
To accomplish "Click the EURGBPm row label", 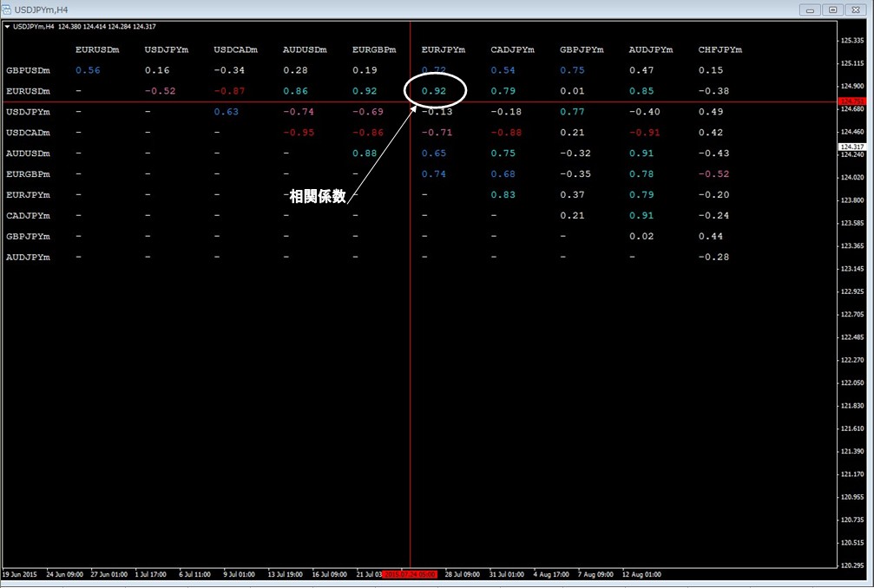I will pos(28,173).
